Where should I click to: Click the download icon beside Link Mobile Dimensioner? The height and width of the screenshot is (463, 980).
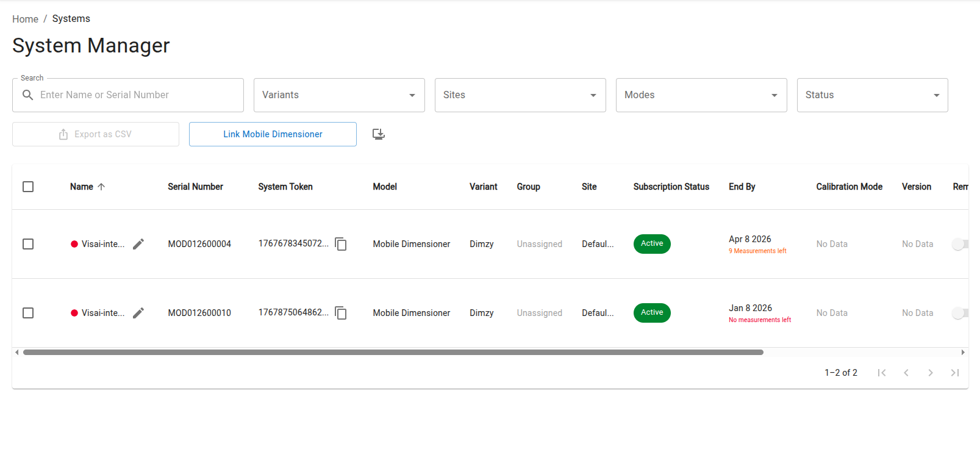click(x=379, y=134)
